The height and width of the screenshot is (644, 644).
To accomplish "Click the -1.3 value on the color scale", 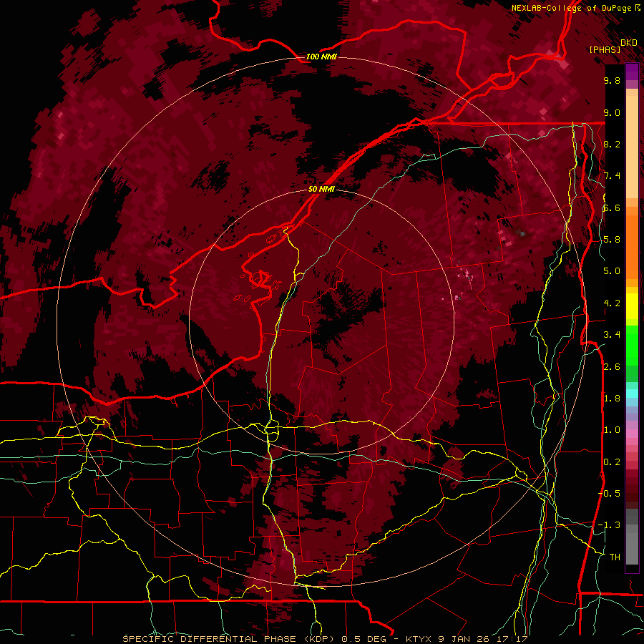I will coord(610,525).
